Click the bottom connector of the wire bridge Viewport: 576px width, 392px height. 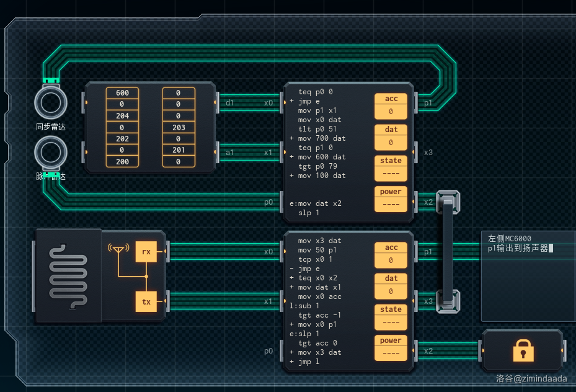pyautogui.click(x=448, y=301)
